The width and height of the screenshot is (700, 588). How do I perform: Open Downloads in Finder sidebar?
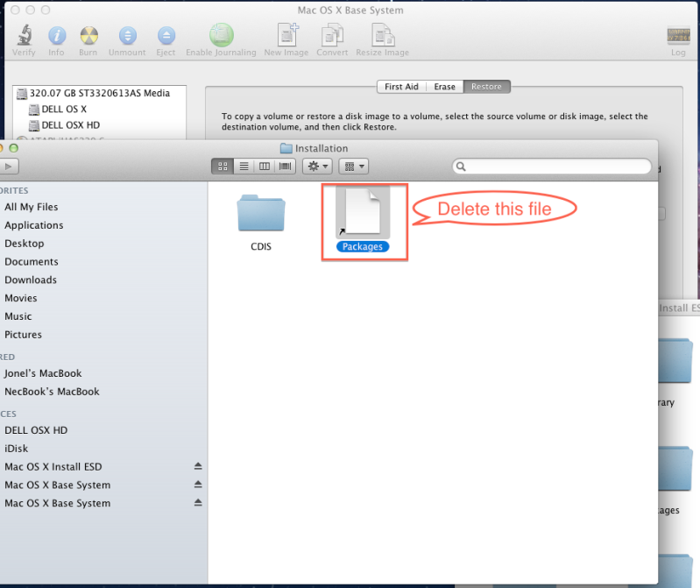click(31, 280)
